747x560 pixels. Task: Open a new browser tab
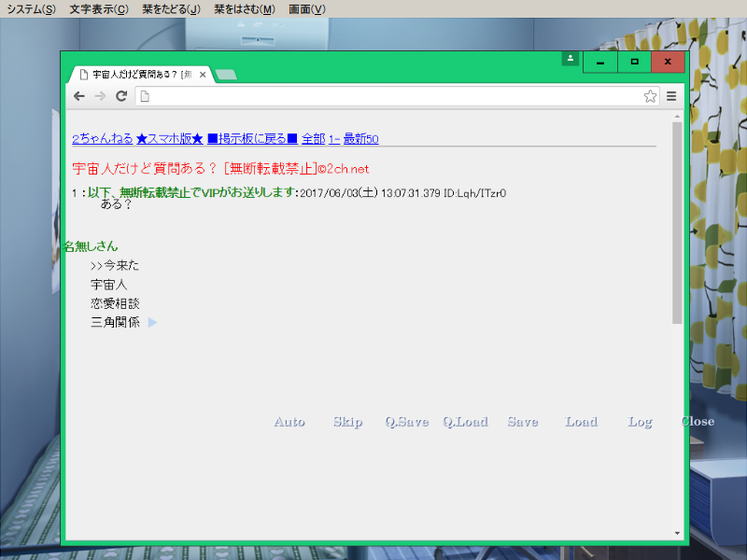click(x=226, y=75)
